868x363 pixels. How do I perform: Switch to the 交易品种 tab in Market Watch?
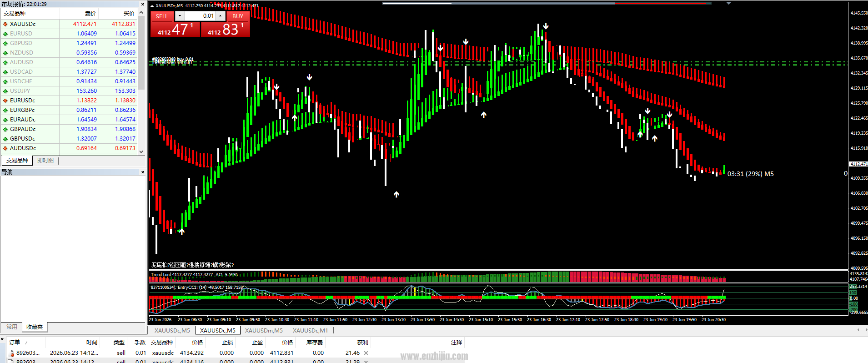(17, 161)
